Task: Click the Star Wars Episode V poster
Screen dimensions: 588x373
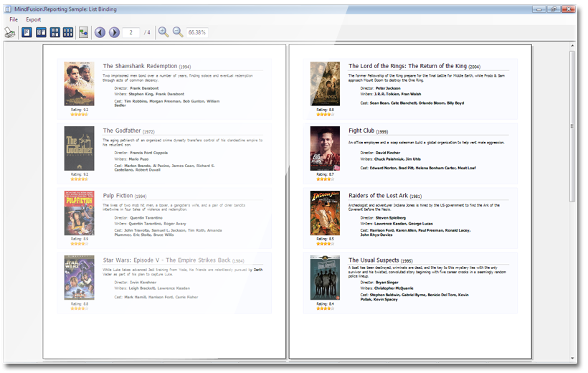Action: tap(79, 278)
